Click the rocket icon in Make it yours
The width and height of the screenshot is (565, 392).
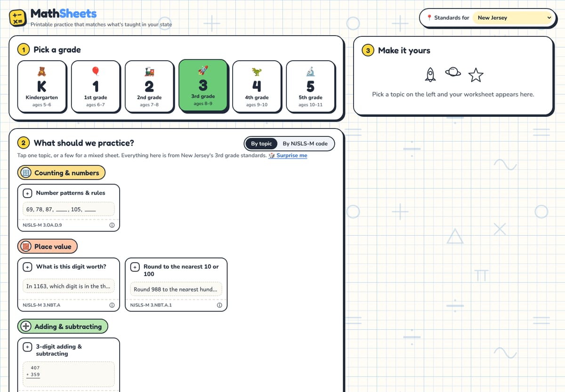point(430,74)
